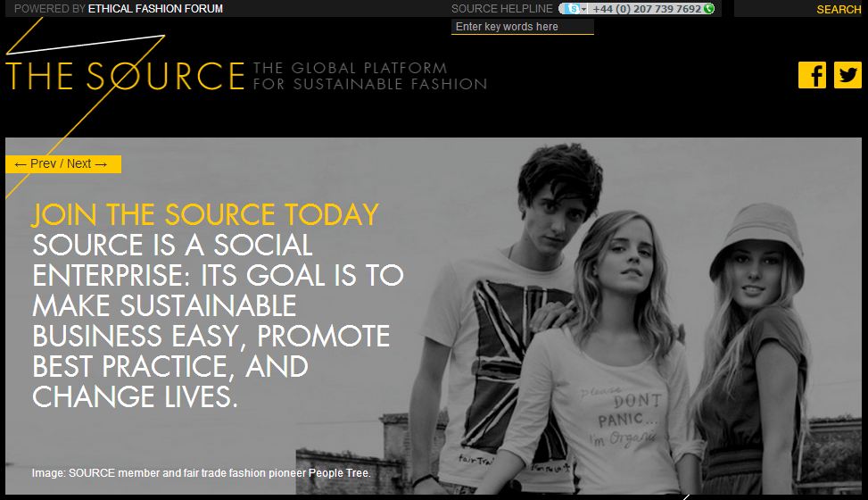The height and width of the screenshot is (500, 868).
Task: Click the Skype logo in the helpline number
Action: pyautogui.click(x=572, y=9)
